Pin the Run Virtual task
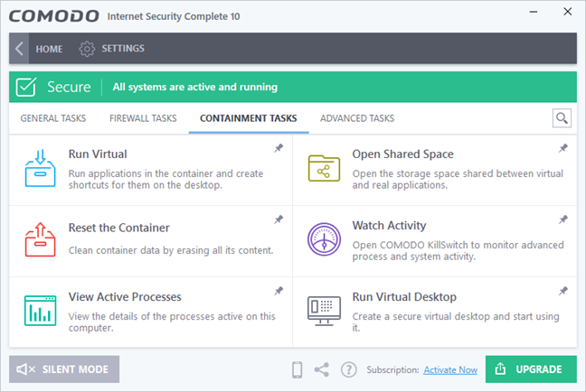This screenshot has height=392, width=586. click(279, 148)
